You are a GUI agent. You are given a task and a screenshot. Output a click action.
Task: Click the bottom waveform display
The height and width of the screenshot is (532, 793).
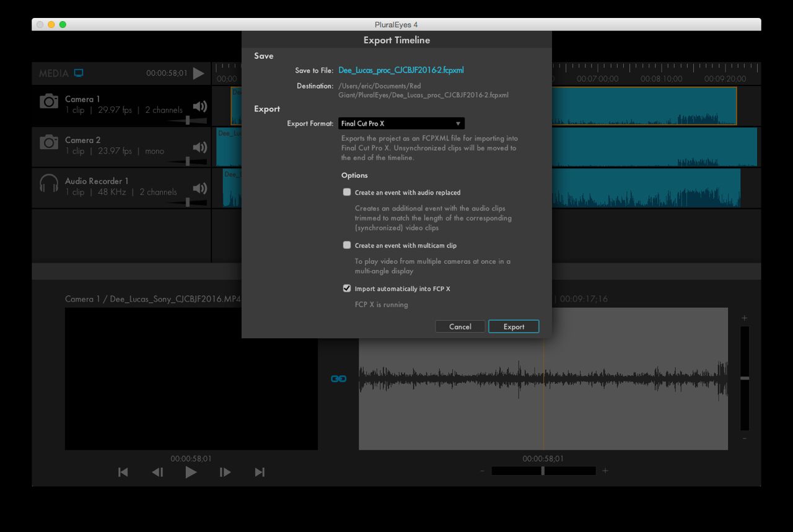click(x=543, y=378)
